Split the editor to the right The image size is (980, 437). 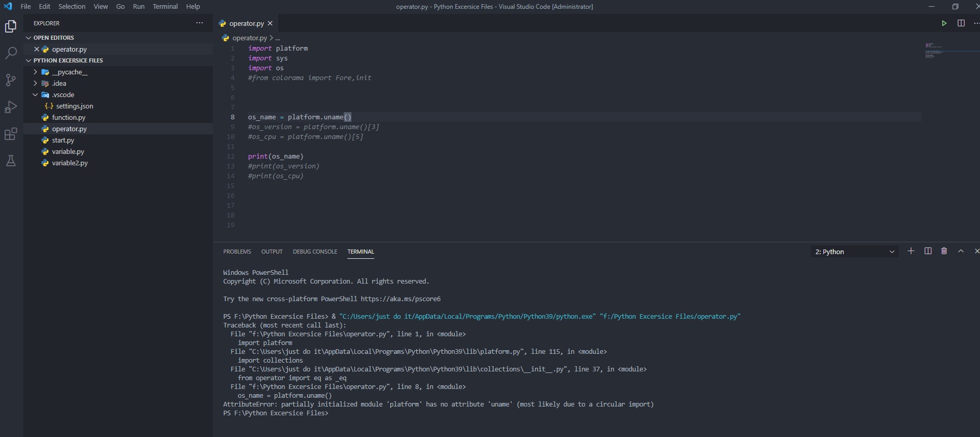tap(961, 23)
